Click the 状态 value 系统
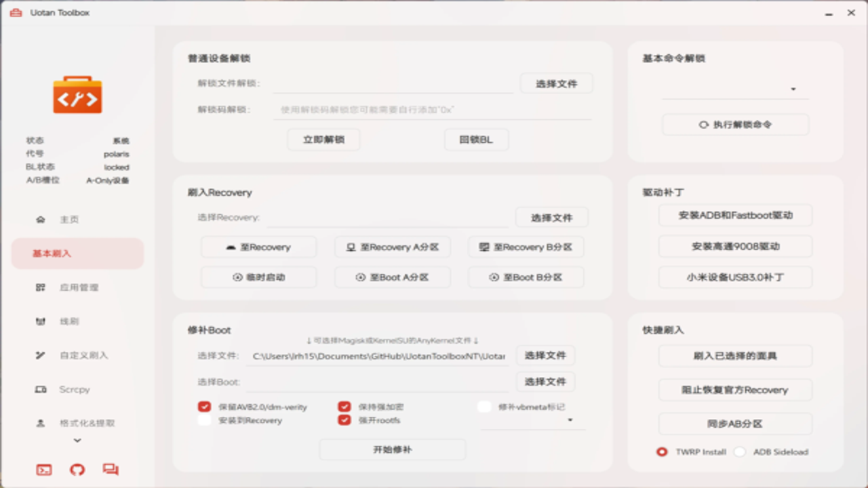The height and width of the screenshot is (488, 868). click(121, 140)
